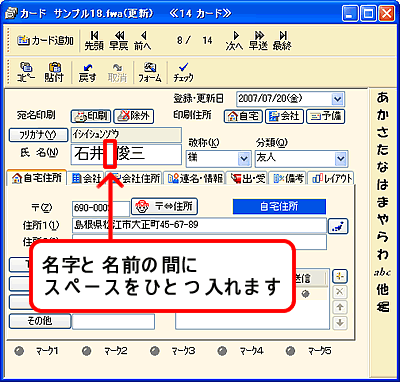Click the 印刷 print button for address printing
This screenshot has width=400, height=382.
(x=91, y=116)
